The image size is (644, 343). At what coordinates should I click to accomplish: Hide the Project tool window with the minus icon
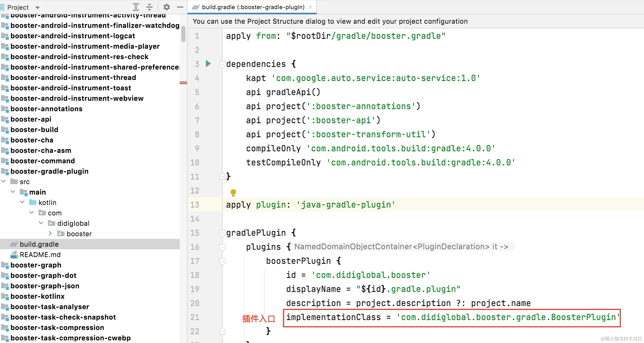180,7
